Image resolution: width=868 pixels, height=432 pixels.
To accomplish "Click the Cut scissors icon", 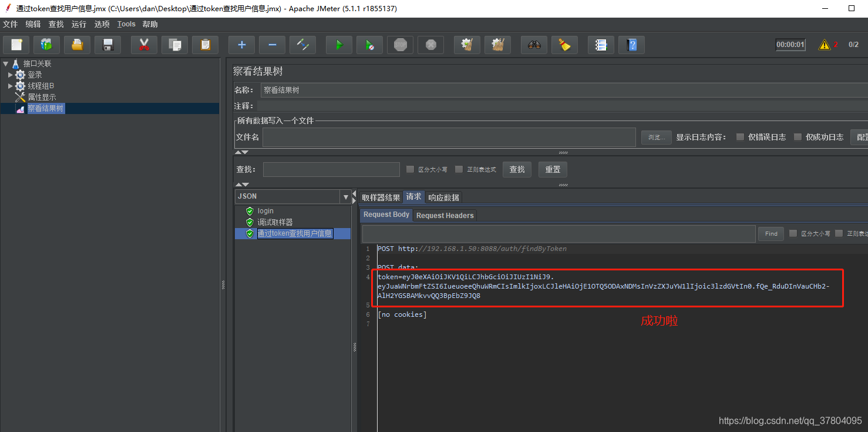I will 144,45.
